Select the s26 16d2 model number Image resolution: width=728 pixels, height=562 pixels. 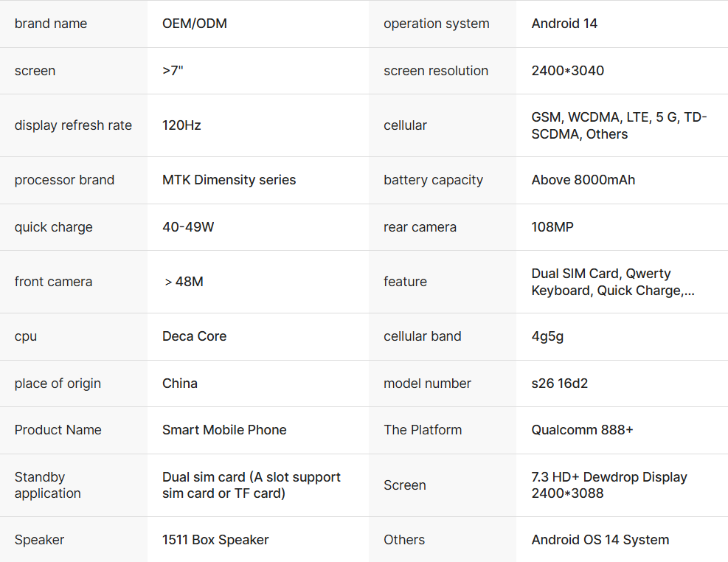[x=559, y=384]
